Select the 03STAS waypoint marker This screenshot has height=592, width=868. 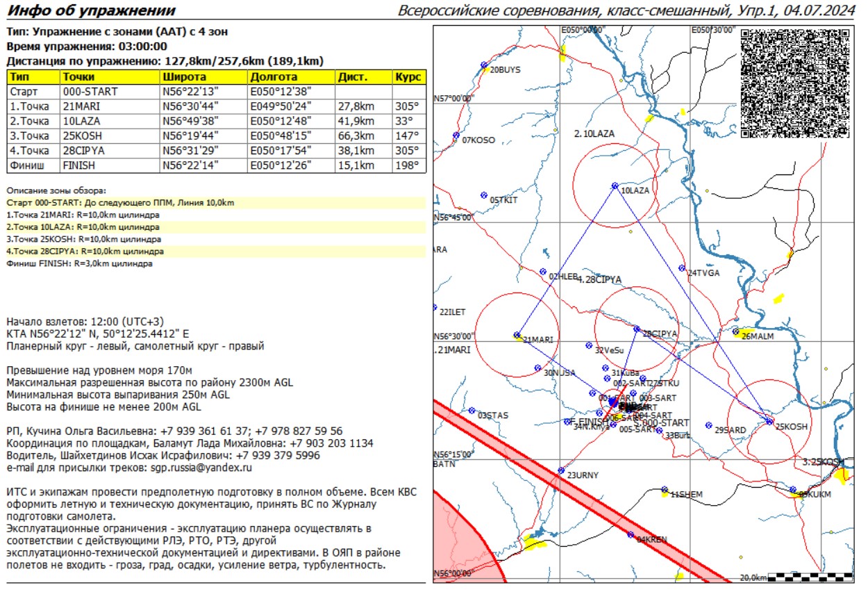[x=471, y=411]
